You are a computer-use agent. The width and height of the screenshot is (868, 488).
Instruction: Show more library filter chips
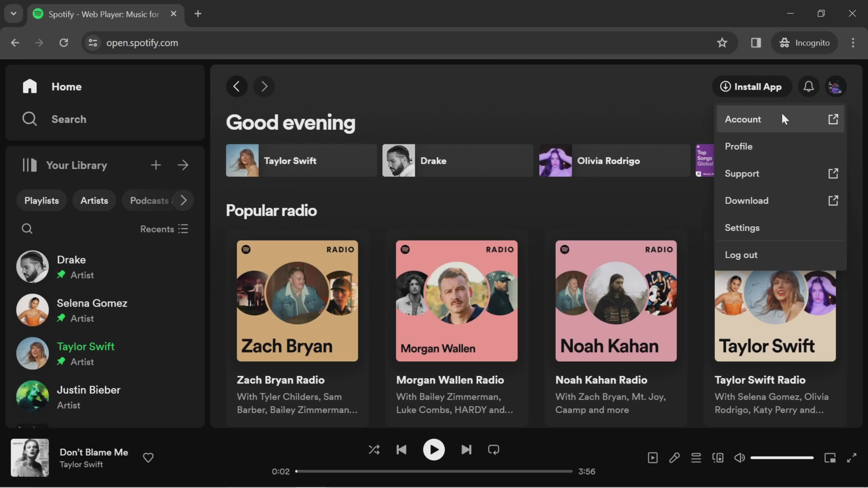point(184,200)
